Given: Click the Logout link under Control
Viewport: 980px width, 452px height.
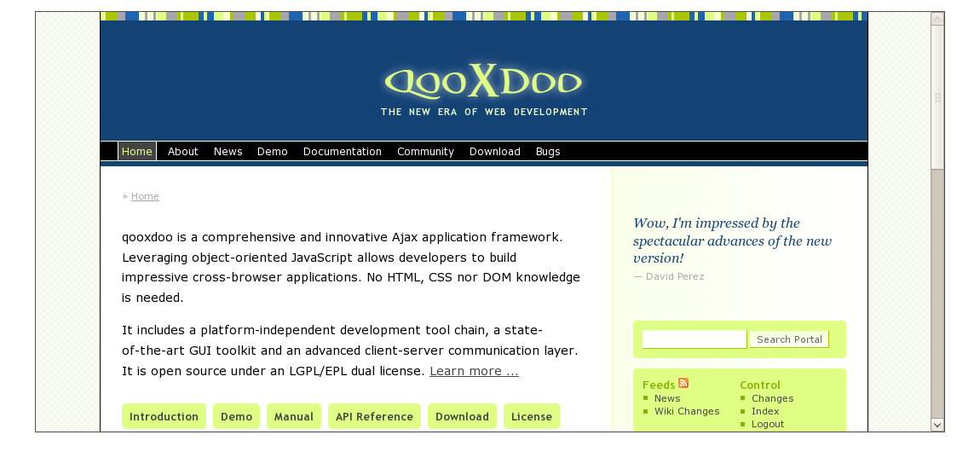Looking at the screenshot, I should (768, 424).
